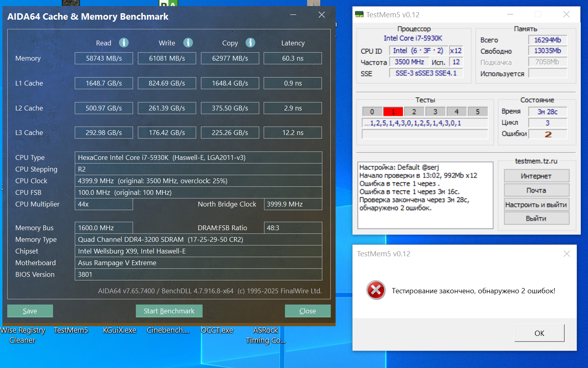The width and height of the screenshot is (588, 368).
Task: Click the L1 Cache Write value 824.69 GB/s
Action: 167,83
